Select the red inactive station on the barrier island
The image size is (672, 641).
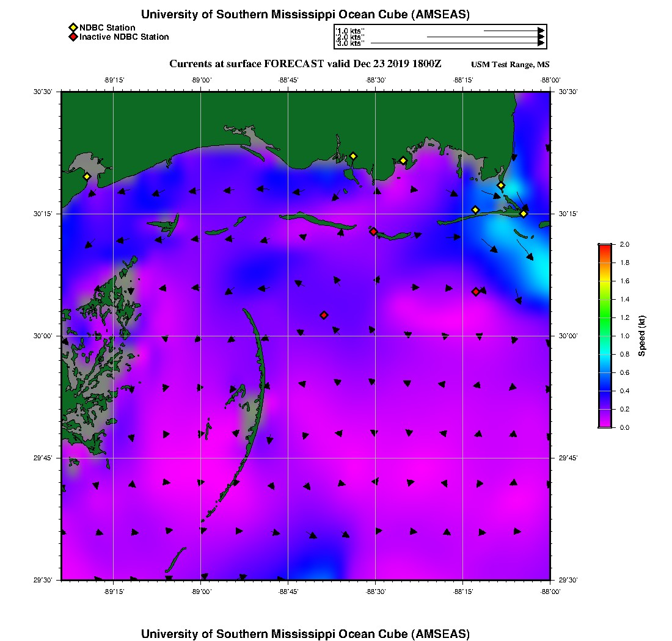click(373, 231)
